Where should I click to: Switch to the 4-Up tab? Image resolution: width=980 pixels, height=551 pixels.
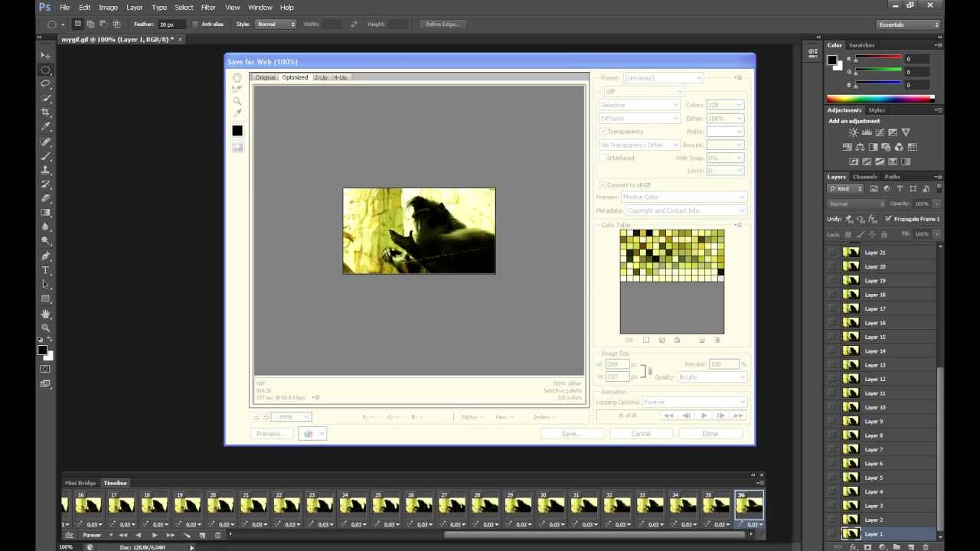pos(340,77)
